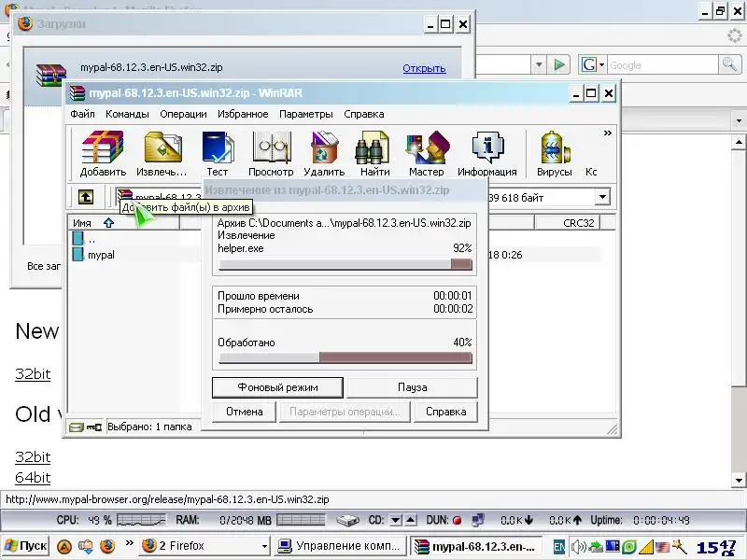Image resolution: width=747 pixels, height=560 pixels.
Task: Click the DUN red indicator
Action: coord(457,521)
